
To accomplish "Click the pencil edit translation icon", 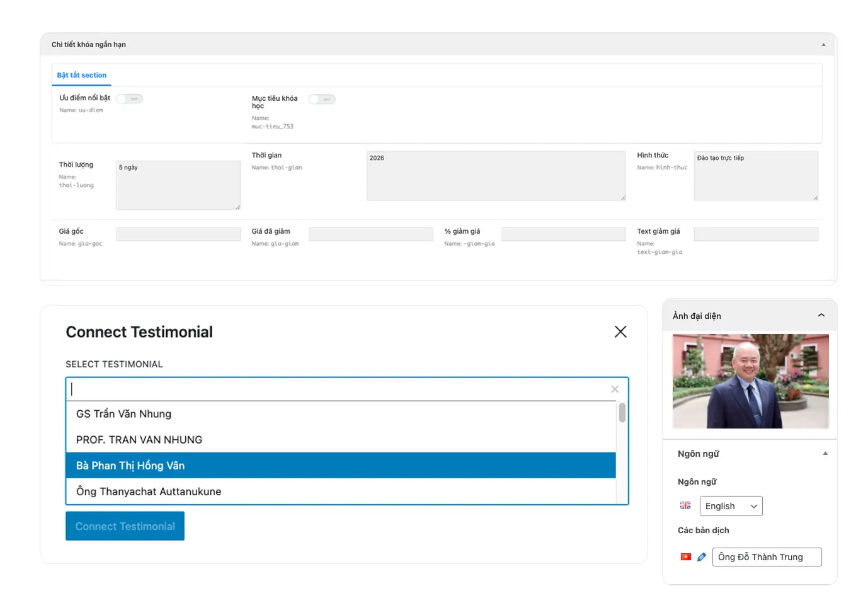I will pos(701,557).
